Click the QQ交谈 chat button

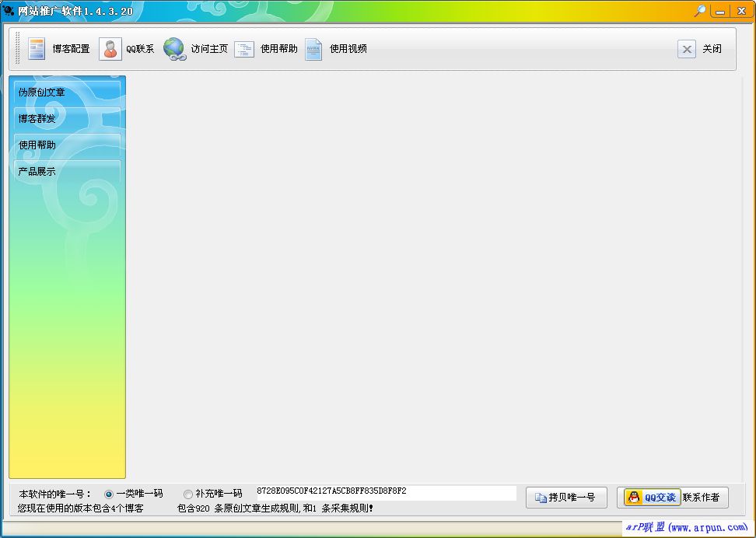point(652,498)
